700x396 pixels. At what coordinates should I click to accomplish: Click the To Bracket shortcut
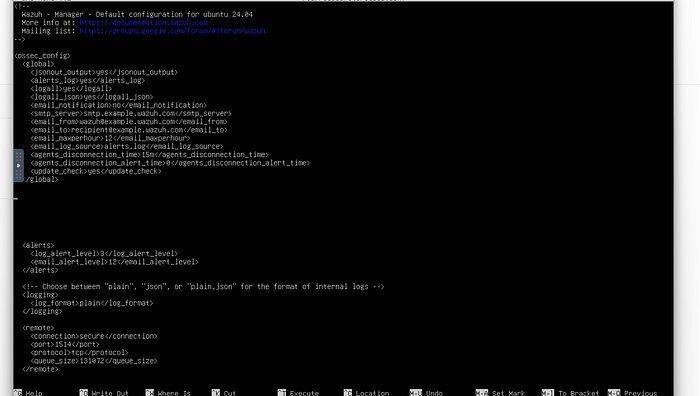tap(570, 393)
